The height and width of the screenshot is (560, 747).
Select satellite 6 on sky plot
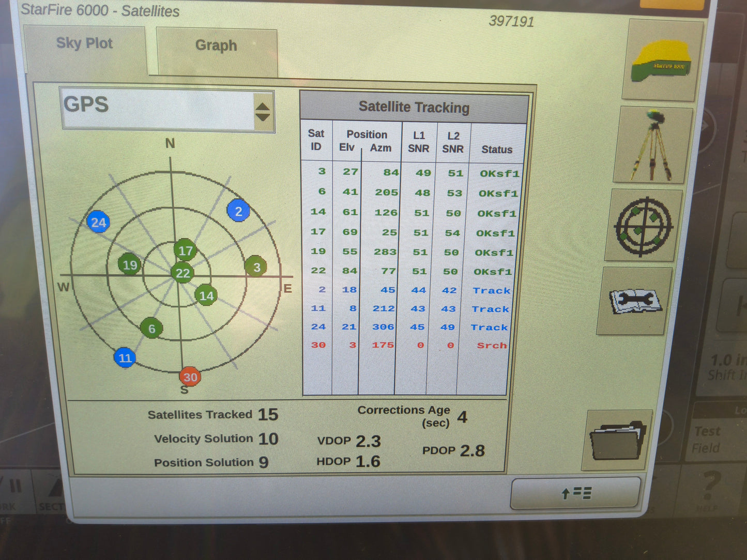coord(151,329)
